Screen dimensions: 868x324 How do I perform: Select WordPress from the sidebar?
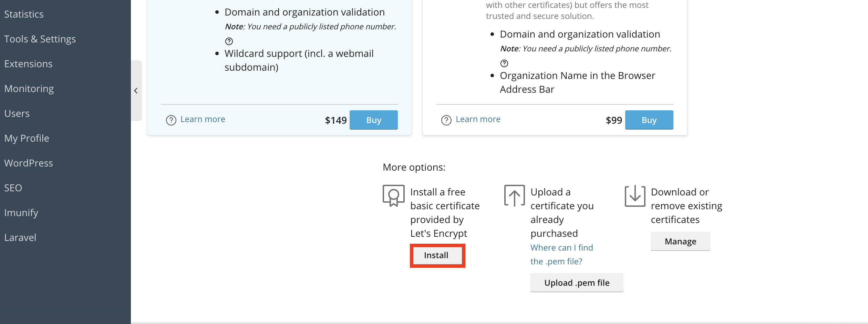tap(29, 163)
